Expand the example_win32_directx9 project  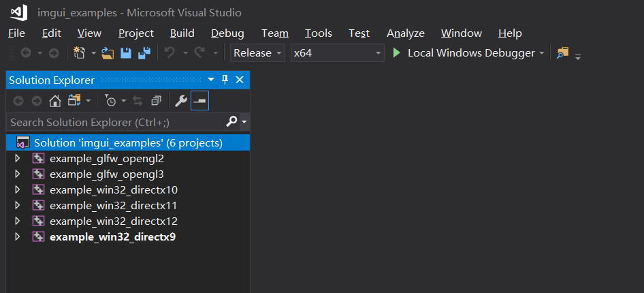17,236
